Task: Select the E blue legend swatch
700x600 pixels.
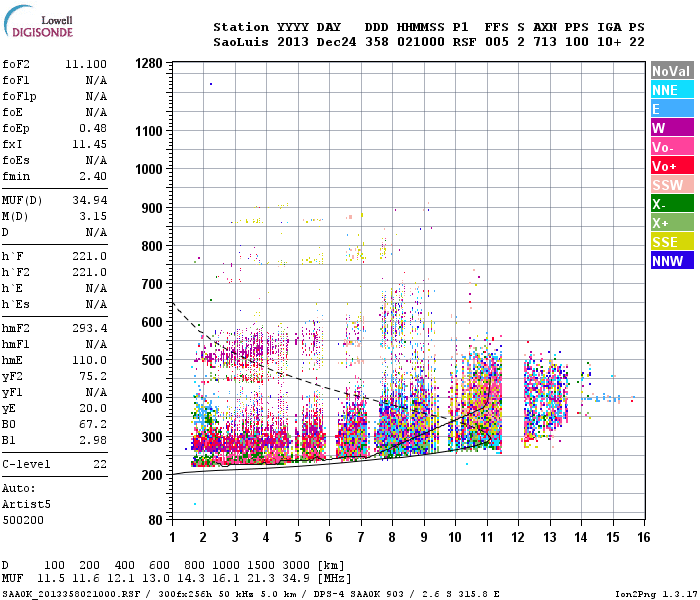Action: pos(672,109)
